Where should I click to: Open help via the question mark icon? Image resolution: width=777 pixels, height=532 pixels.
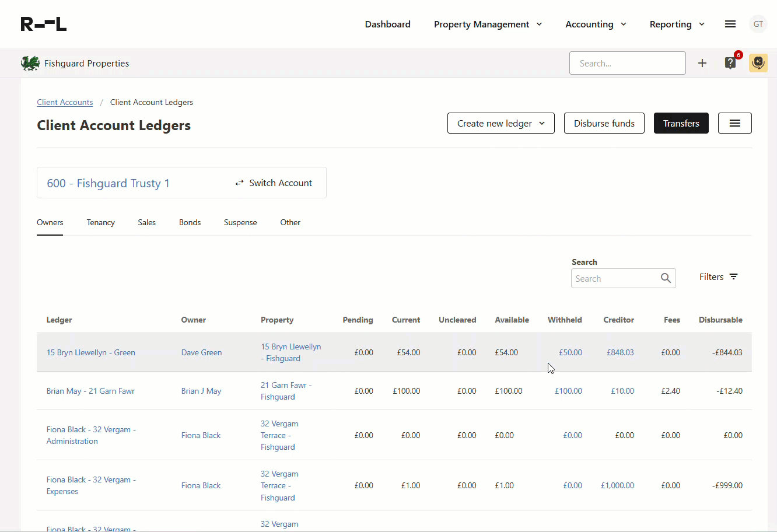pyautogui.click(x=730, y=63)
